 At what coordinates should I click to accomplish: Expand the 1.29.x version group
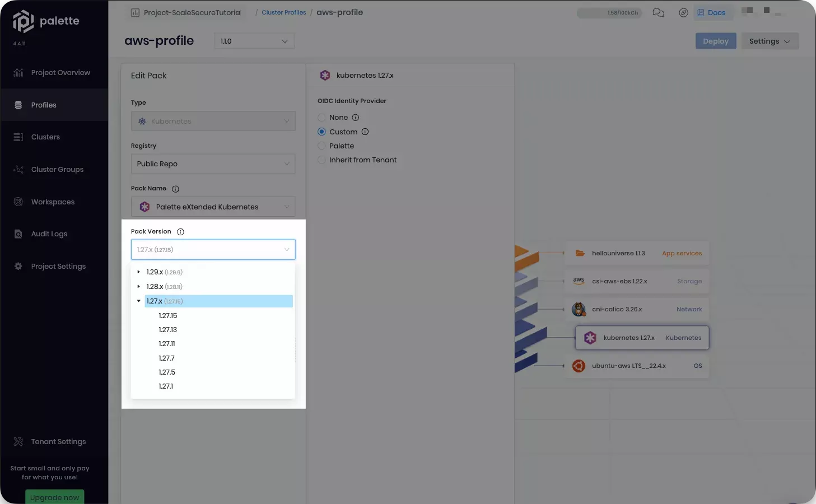click(139, 272)
